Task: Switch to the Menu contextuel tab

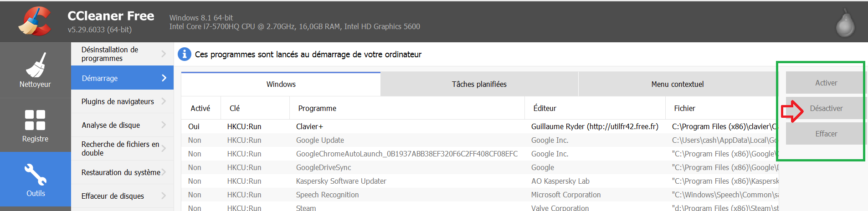Action: [x=678, y=84]
